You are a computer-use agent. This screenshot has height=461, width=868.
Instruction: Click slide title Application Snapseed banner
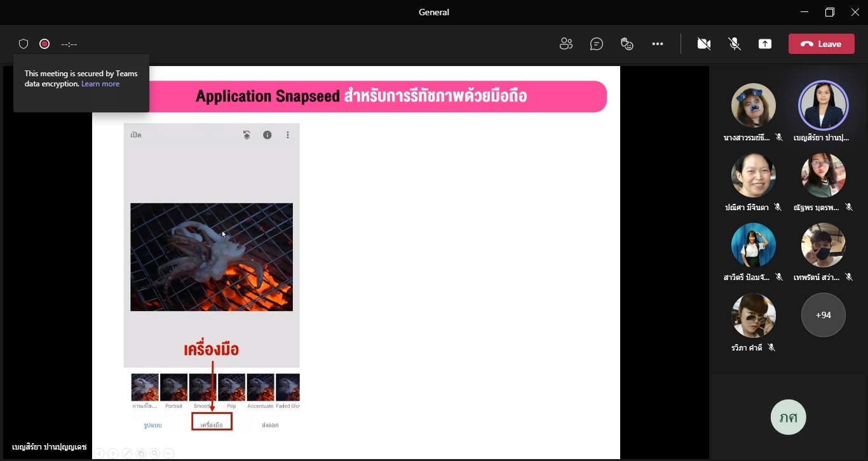coord(361,97)
